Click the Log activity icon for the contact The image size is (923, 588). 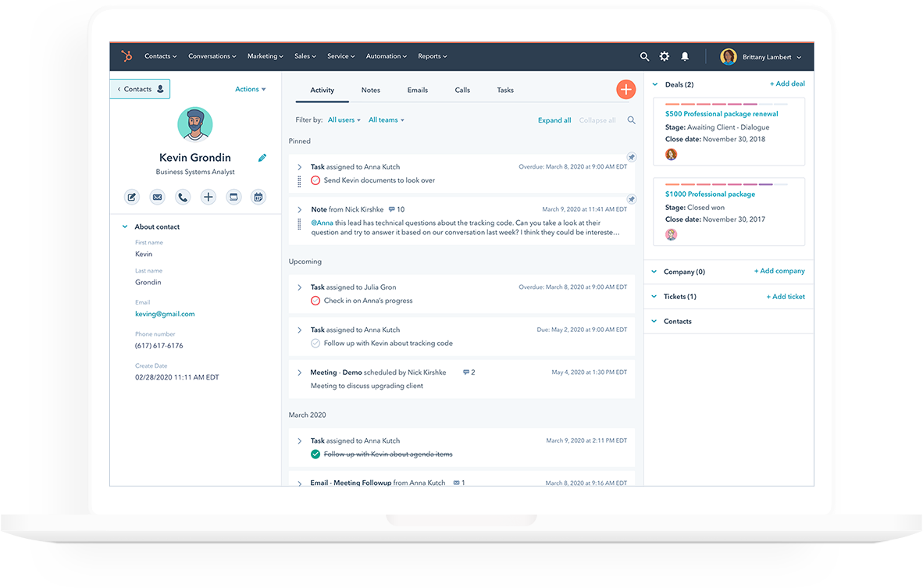[233, 197]
